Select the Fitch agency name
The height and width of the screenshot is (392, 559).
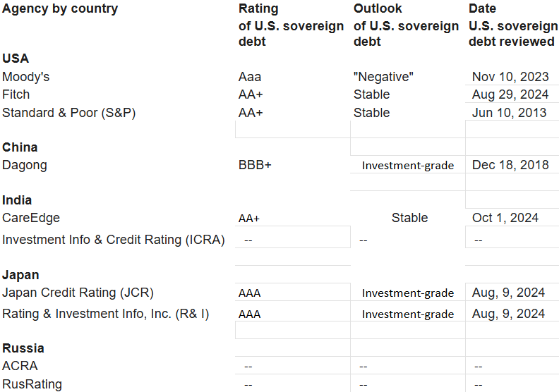(x=16, y=94)
